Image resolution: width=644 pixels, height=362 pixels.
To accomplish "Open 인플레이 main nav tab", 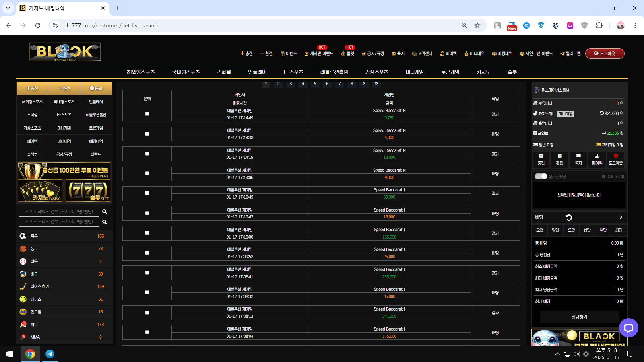I will tap(257, 72).
